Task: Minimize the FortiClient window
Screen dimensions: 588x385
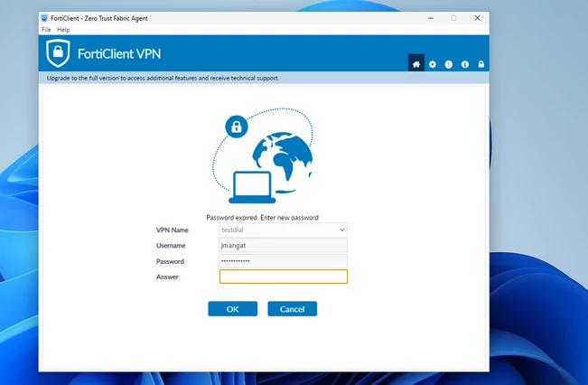Action: tap(431, 18)
